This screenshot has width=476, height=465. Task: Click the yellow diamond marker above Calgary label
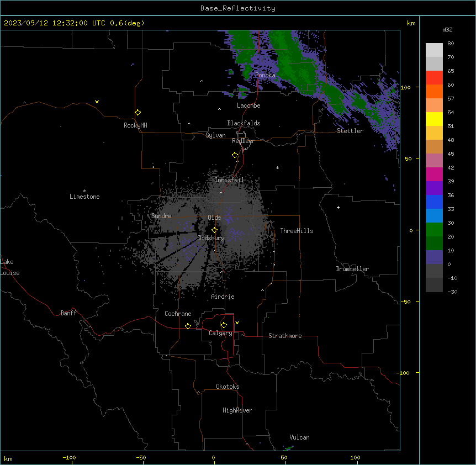click(224, 325)
